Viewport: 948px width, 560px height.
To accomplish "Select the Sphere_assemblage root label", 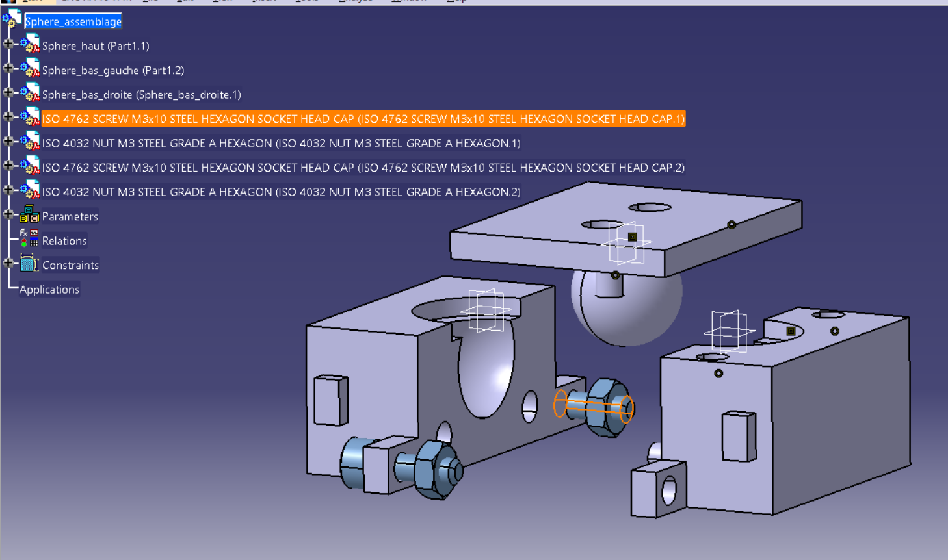I will 73,22.
